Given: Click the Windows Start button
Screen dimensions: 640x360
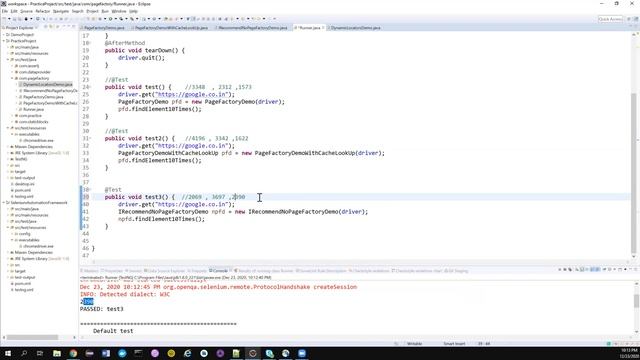Looking at the screenshot, I should click(x=7, y=353).
